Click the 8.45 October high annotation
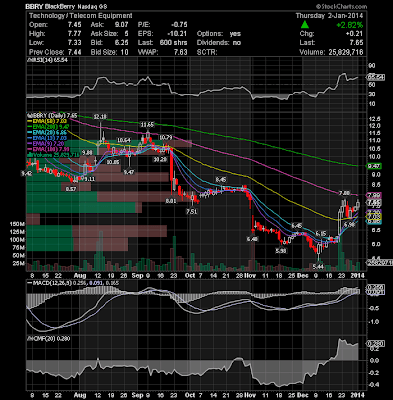The height and width of the screenshot is (400, 393). (x=220, y=180)
